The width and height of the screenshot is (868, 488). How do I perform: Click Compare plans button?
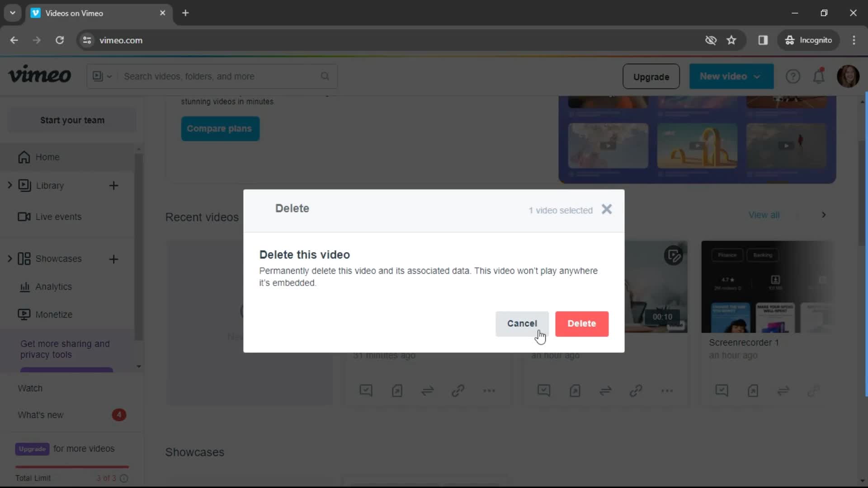(220, 129)
